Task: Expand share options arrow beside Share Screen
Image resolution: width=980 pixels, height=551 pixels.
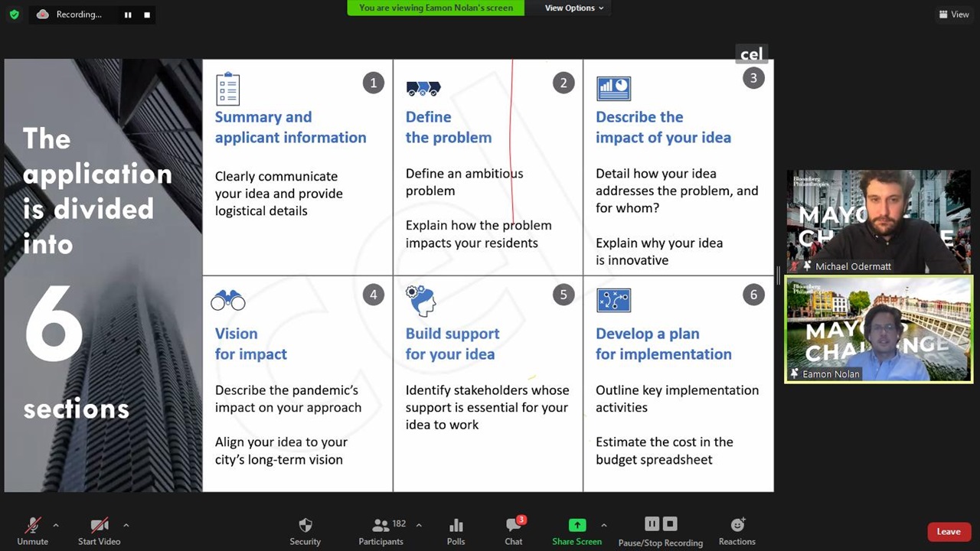Action: pos(603,525)
